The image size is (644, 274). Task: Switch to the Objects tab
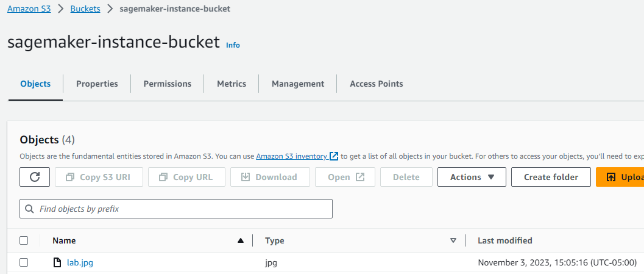pos(35,84)
